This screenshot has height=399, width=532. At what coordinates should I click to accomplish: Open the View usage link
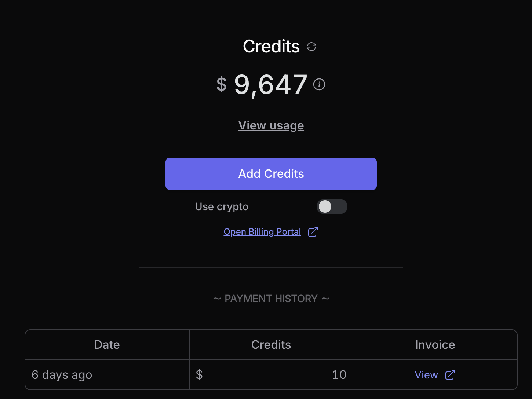tap(271, 125)
